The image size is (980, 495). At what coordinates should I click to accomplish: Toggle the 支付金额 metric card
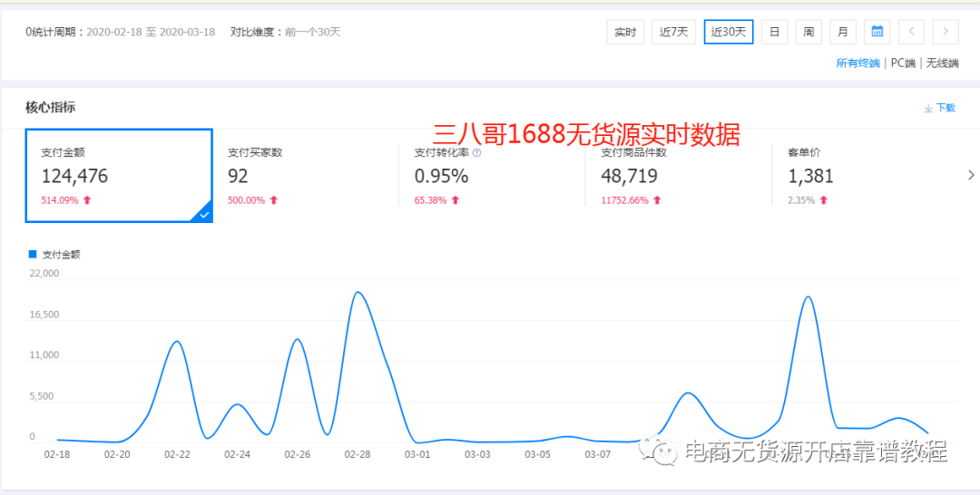pyautogui.click(x=119, y=175)
